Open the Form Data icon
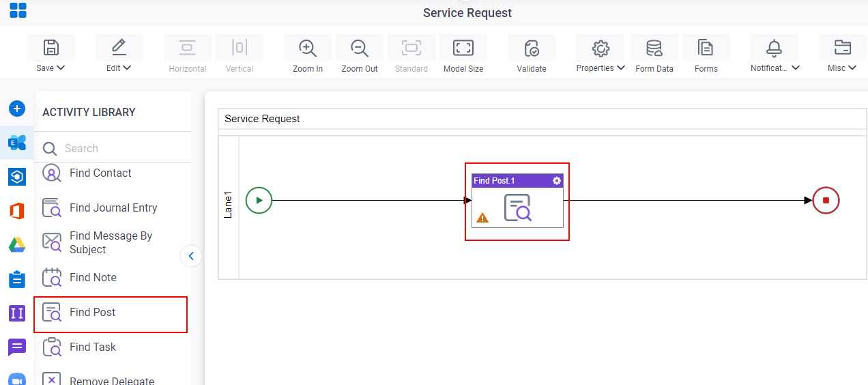868x385 pixels. pos(654,48)
